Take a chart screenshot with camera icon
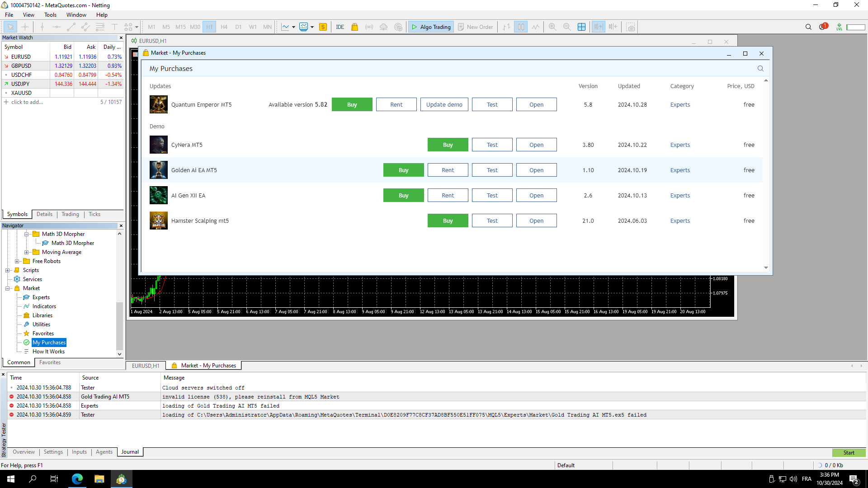Viewport: 868px width, 488px height. (631, 27)
